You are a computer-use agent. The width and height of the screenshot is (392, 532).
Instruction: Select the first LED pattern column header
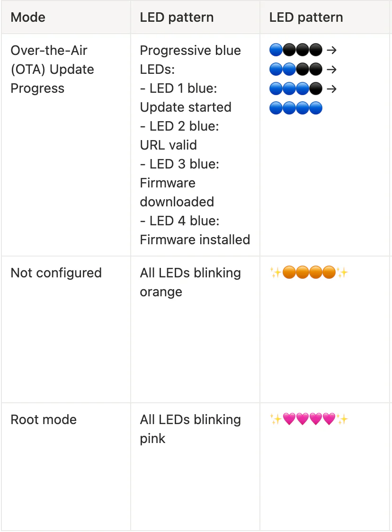pos(177,18)
